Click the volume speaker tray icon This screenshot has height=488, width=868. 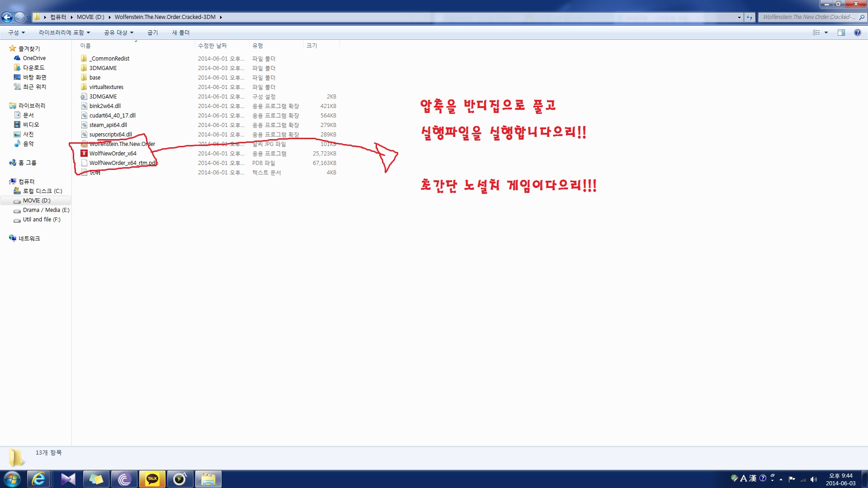[814, 479]
